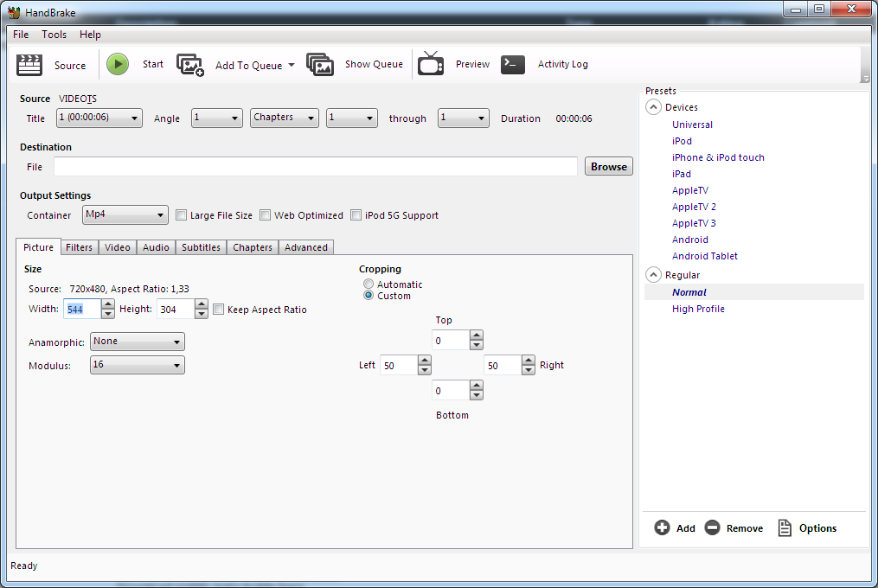Screen dimensions: 878x588
Task: Switch to the Advanced tab
Action: [305, 247]
